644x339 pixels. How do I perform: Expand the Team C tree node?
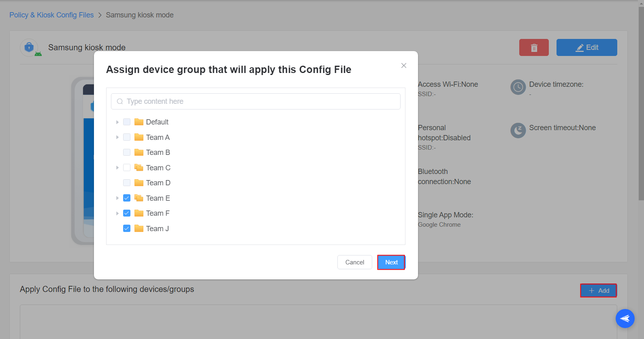tap(117, 167)
